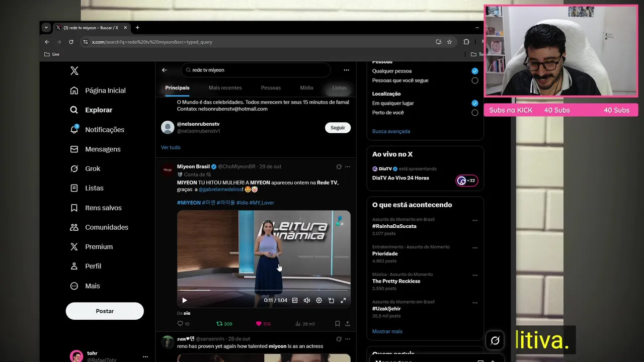The width and height of the screenshot is (644, 362).
Task: Open options for The Pretty Reckless trend
Action: (x=475, y=276)
